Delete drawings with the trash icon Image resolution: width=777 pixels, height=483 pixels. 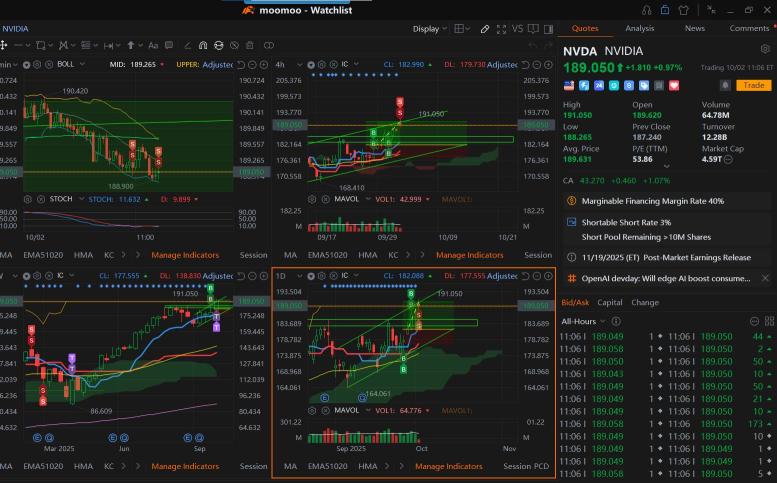pyautogui.click(x=250, y=46)
